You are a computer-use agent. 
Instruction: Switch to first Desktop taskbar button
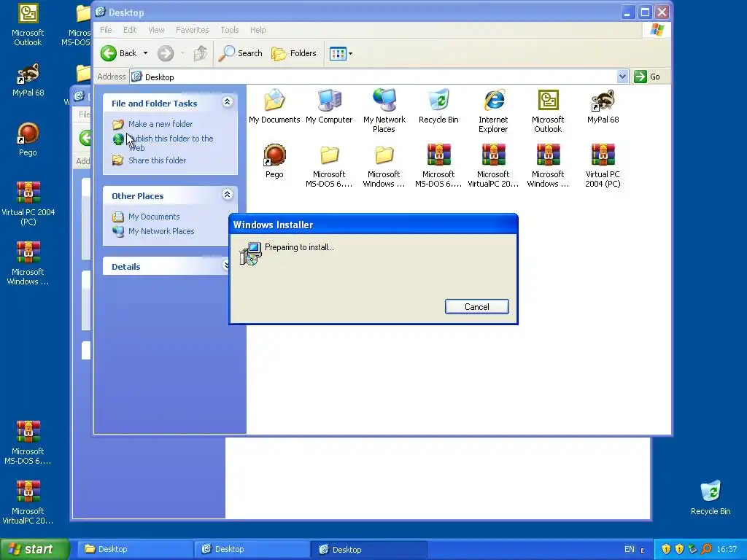coord(135,550)
